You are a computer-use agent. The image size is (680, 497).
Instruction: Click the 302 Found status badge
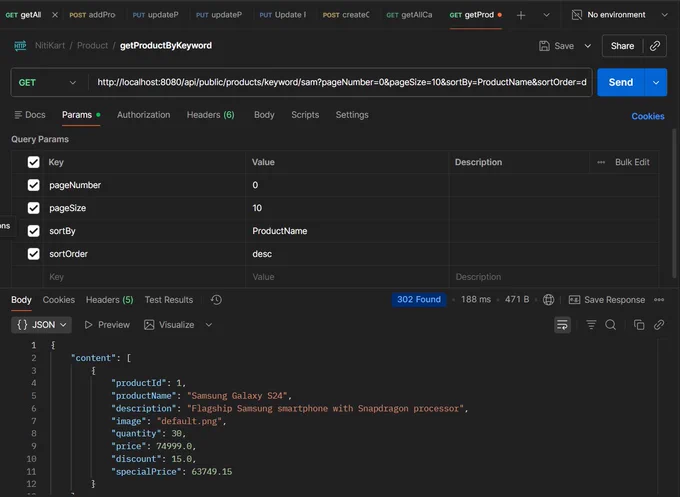[x=418, y=300]
